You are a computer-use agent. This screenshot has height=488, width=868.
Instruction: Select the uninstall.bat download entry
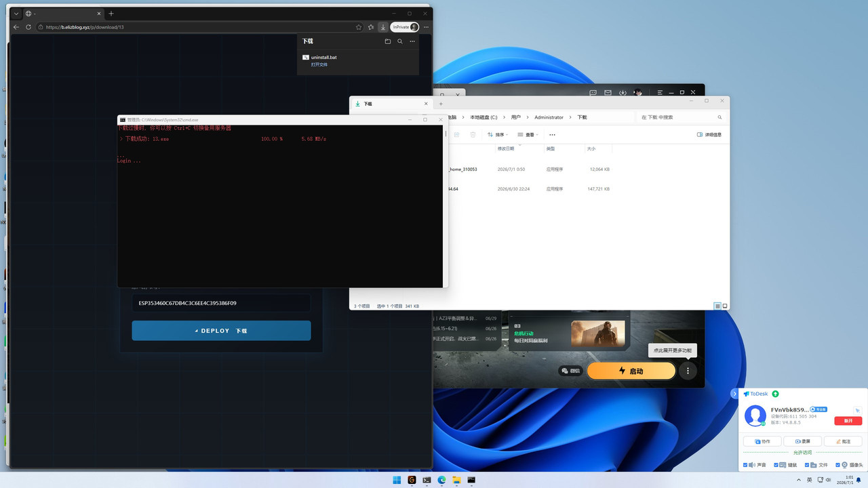click(x=358, y=61)
